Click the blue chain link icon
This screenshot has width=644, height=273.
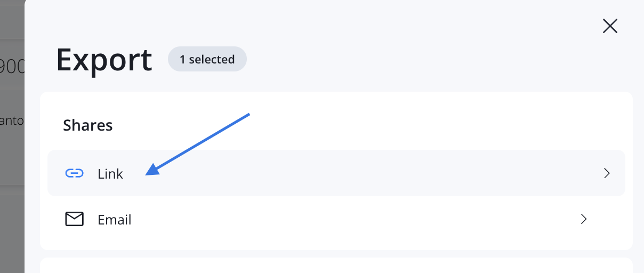pos(74,173)
